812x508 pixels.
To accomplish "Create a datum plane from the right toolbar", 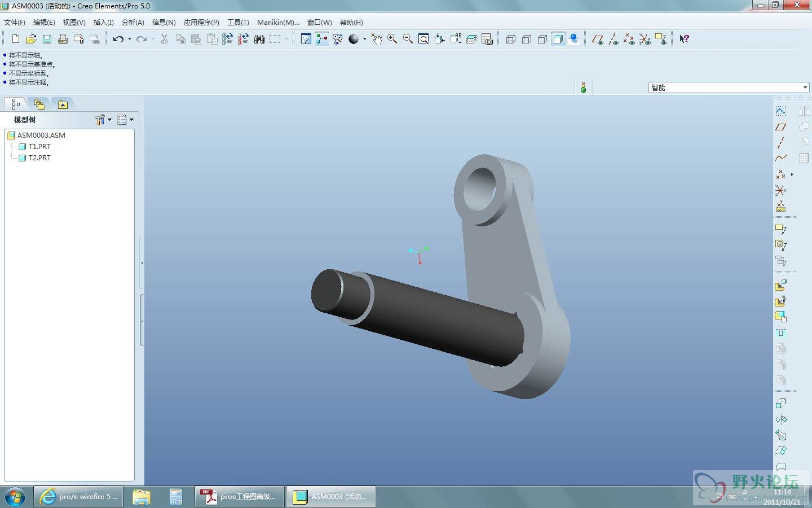I will 780,127.
